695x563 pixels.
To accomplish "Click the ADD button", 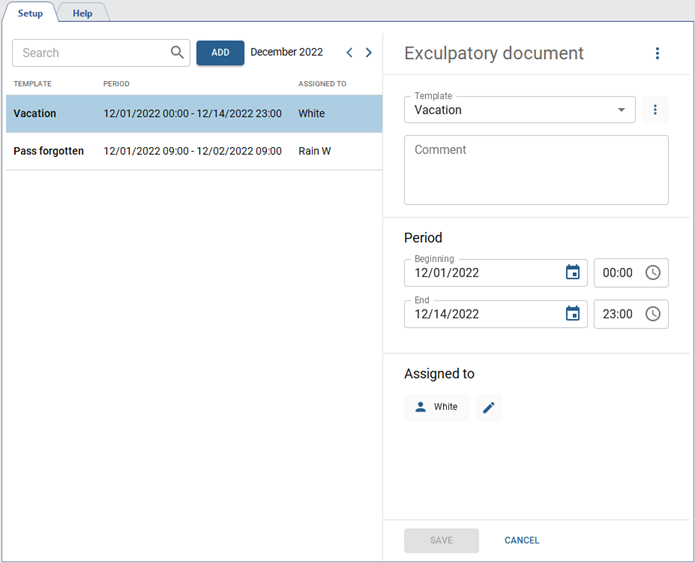I will coord(220,53).
